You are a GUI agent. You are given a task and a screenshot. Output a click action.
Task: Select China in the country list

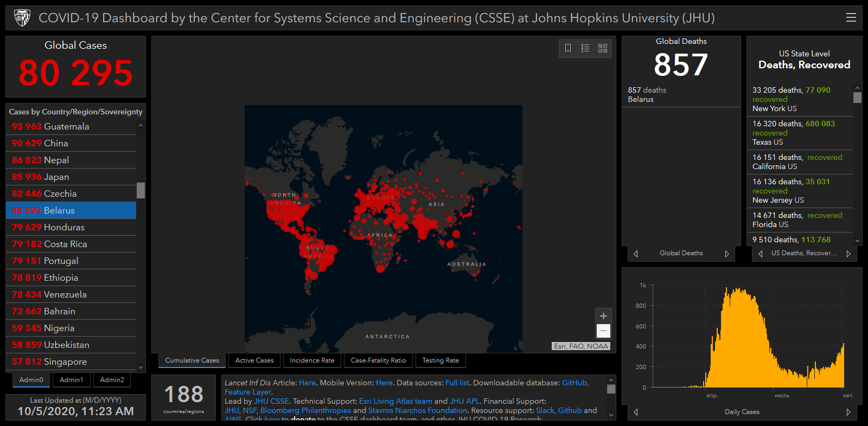coord(71,143)
